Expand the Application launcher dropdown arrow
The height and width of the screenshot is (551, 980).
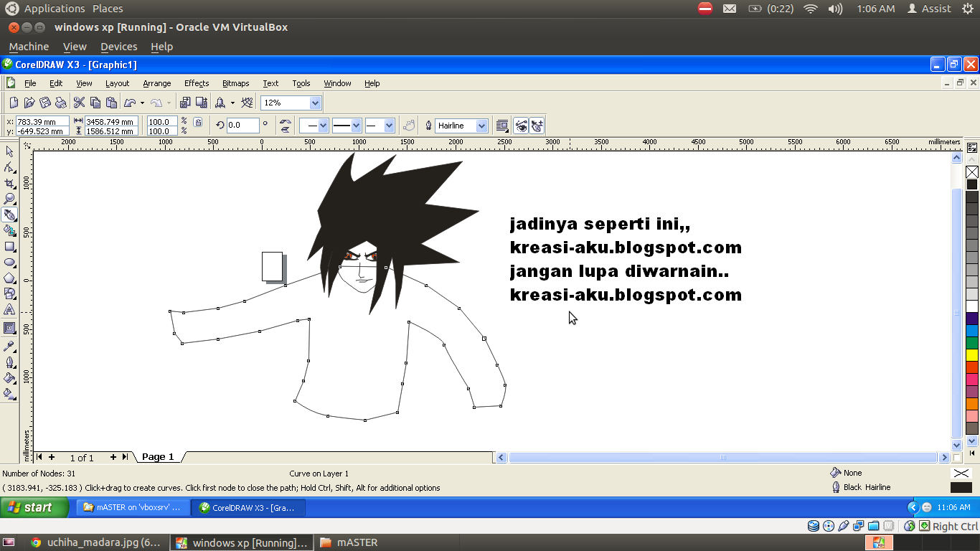(x=232, y=103)
